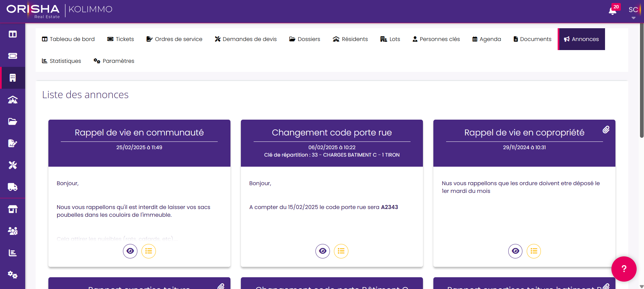Open the residents house icon in the sidebar
This screenshot has width=644, height=289.
pos(13,100)
